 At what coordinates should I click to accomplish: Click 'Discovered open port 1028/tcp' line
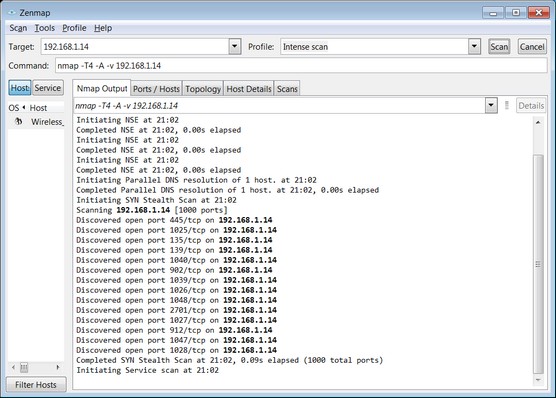pyautogui.click(x=176, y=350)
